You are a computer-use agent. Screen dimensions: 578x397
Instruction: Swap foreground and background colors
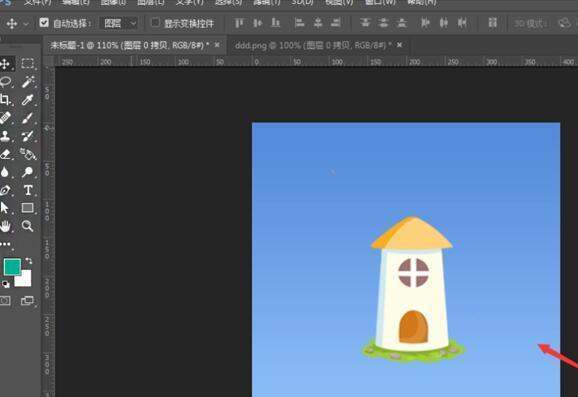click(28, 261)
